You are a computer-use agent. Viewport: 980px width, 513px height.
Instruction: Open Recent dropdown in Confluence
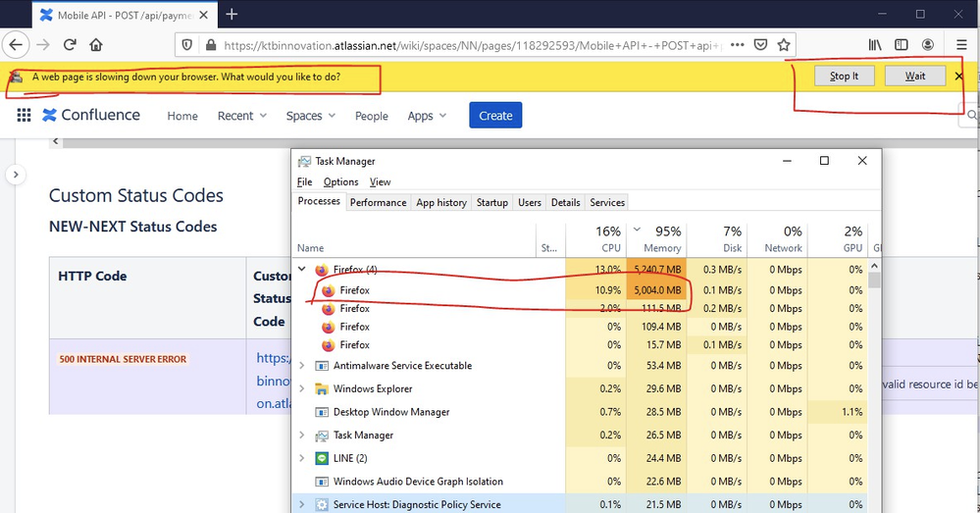pos(242,116)
